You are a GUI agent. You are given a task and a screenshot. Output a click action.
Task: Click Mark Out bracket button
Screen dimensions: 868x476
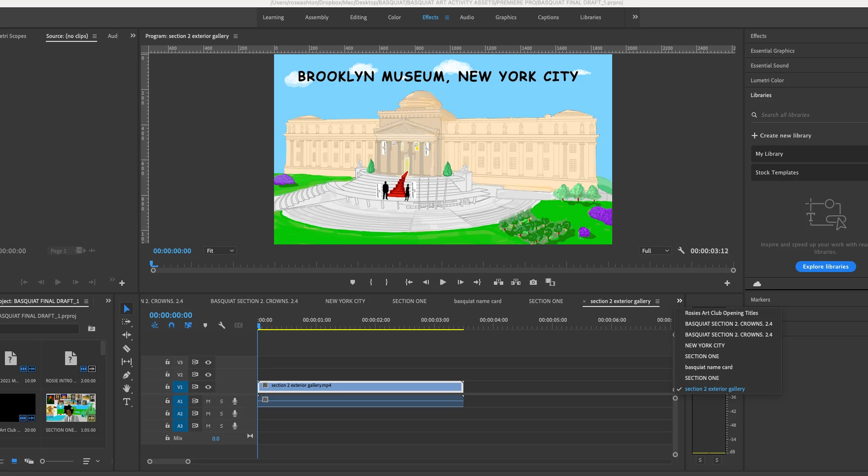(386, 282)
